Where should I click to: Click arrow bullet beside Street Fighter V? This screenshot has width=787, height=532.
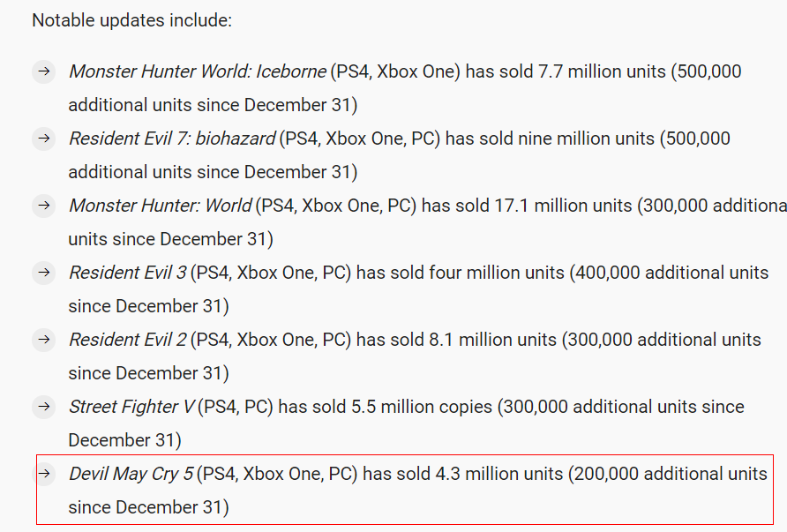tap(43, 407)
